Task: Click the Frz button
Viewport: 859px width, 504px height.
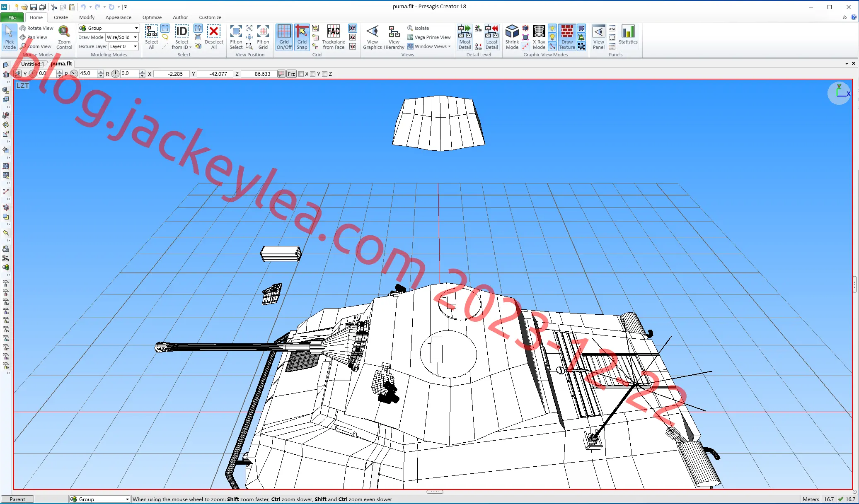Action: [291, 74]
